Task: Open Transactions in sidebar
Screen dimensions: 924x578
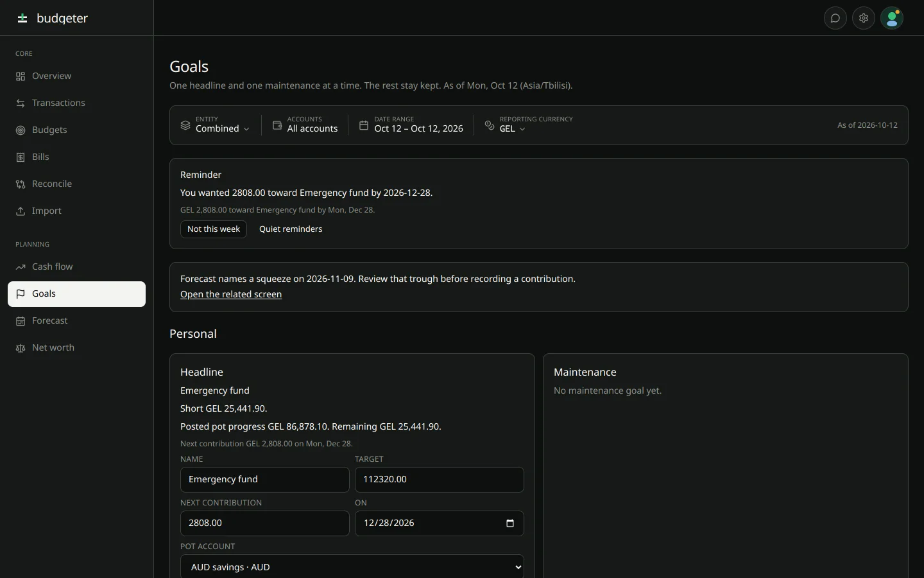Action: [76, 103]
